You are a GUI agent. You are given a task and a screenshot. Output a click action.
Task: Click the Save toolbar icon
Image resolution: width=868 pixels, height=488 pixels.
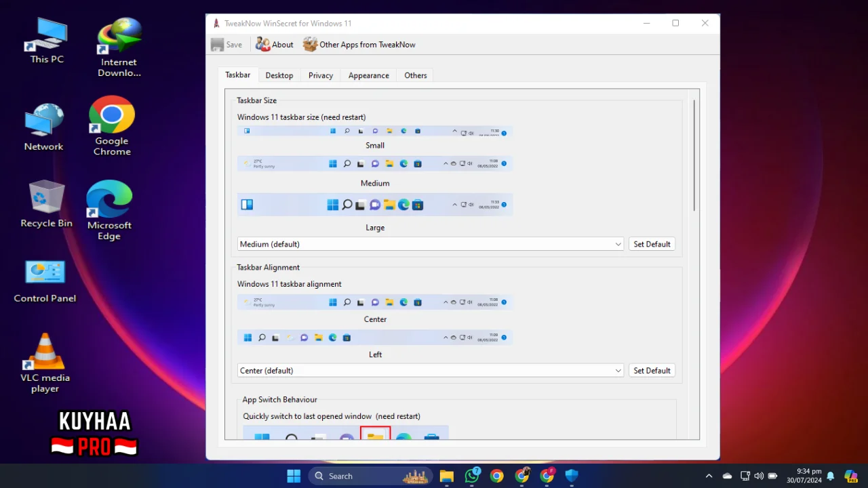(x=226, y=45)
